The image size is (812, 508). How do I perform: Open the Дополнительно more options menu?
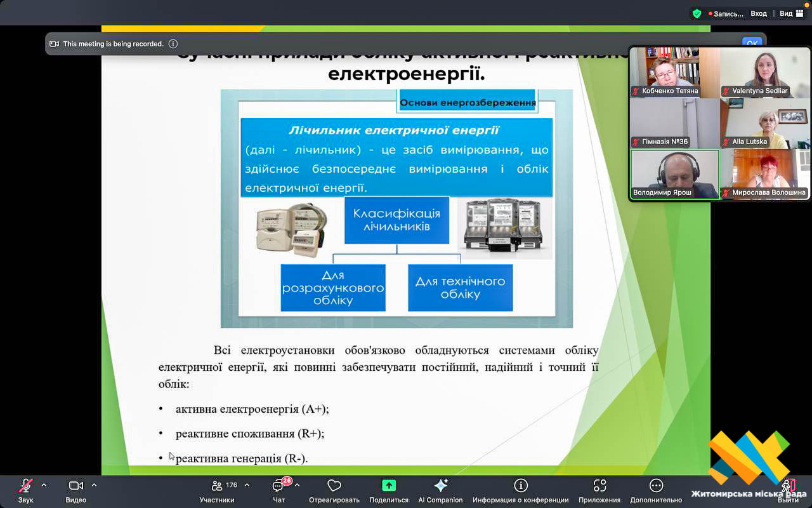pos(656,486)
